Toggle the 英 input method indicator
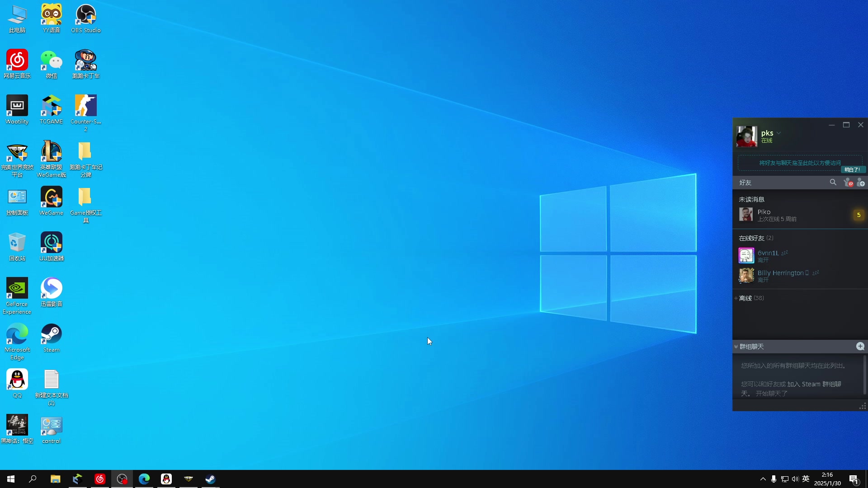This screenshot has height=488, width=868. pos(806,479)
